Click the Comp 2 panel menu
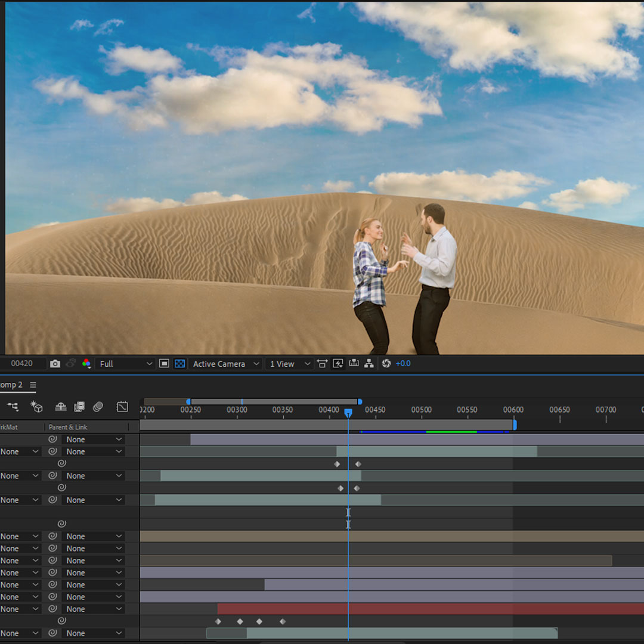The image size is (644, 644). click(33, 385)
